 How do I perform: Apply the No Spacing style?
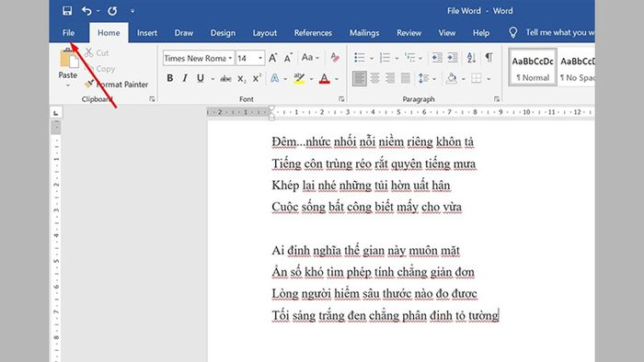coord(577,67)
